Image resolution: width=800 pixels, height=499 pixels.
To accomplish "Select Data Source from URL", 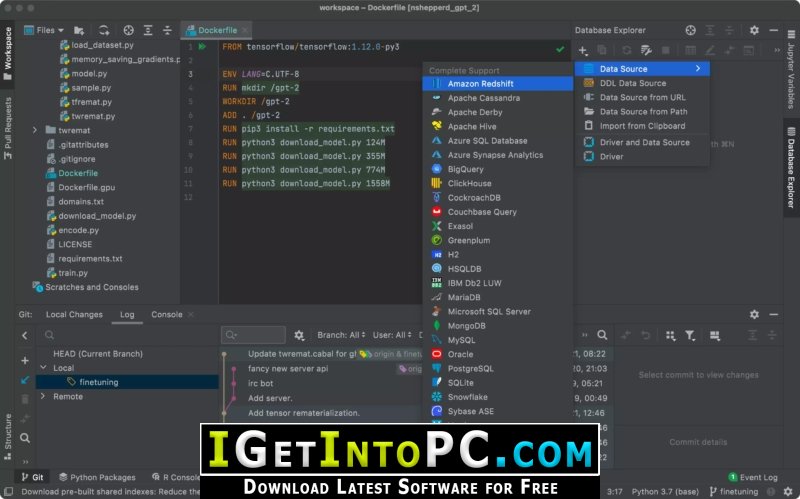I will click(642, 97).
